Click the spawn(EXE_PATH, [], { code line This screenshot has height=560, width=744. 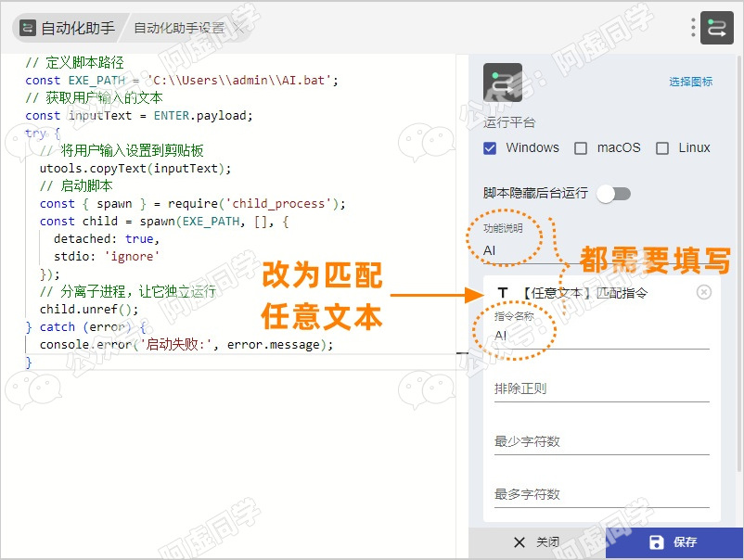point(164,221)
